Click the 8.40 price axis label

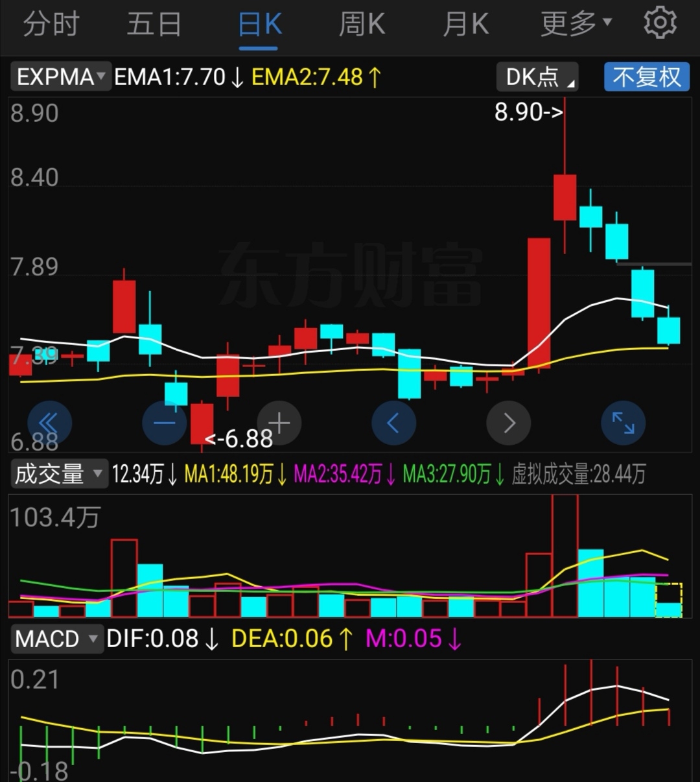click(34, 177)
